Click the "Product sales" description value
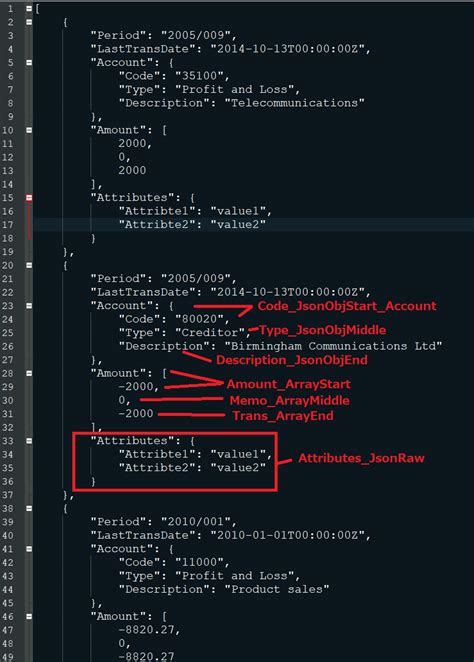Viewport: 474px width, 662px height. click(x=276, y=589)
